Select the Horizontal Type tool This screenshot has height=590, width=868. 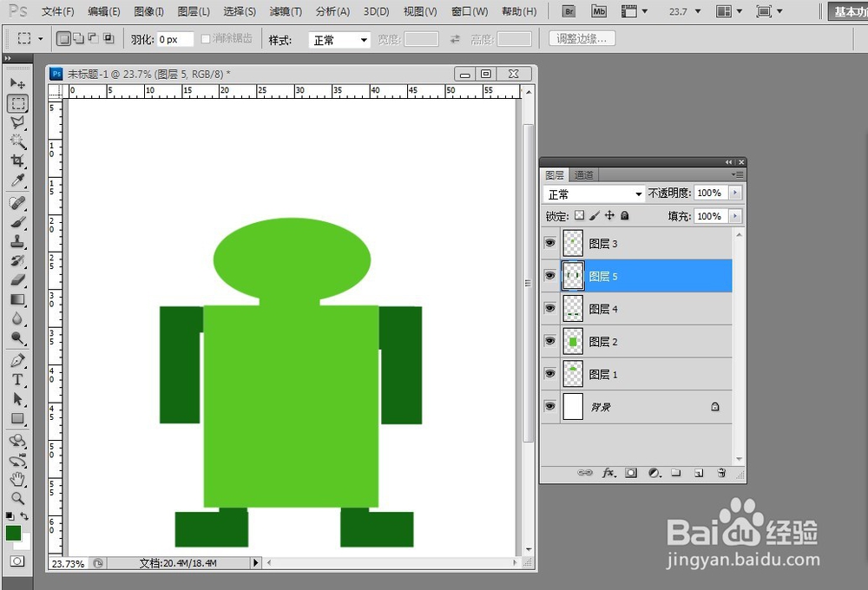17,380
